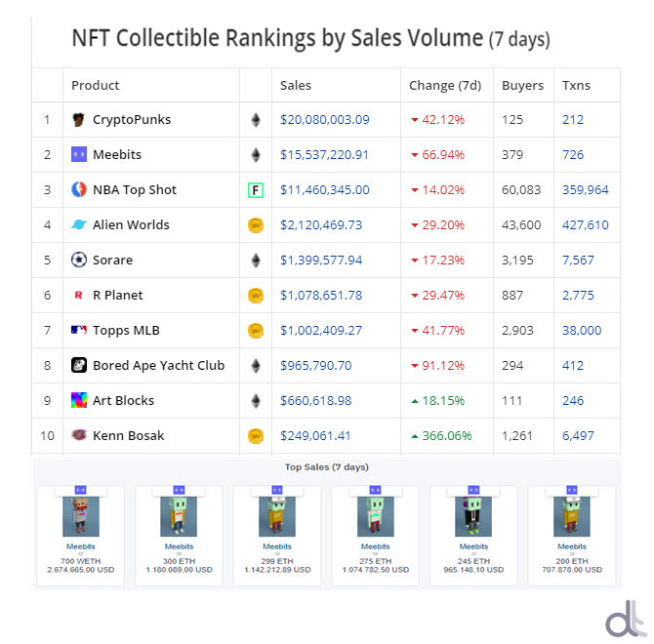This screenshot has height=644, width=654.
Task: Click the Alien Worlds planet icon
Action: click(79, 224)
